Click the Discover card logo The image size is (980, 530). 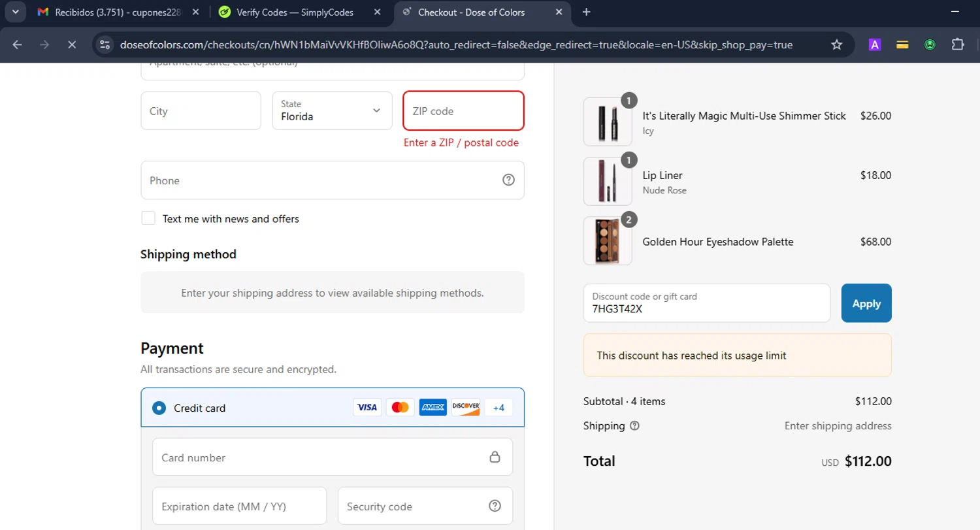pos(466,407)
